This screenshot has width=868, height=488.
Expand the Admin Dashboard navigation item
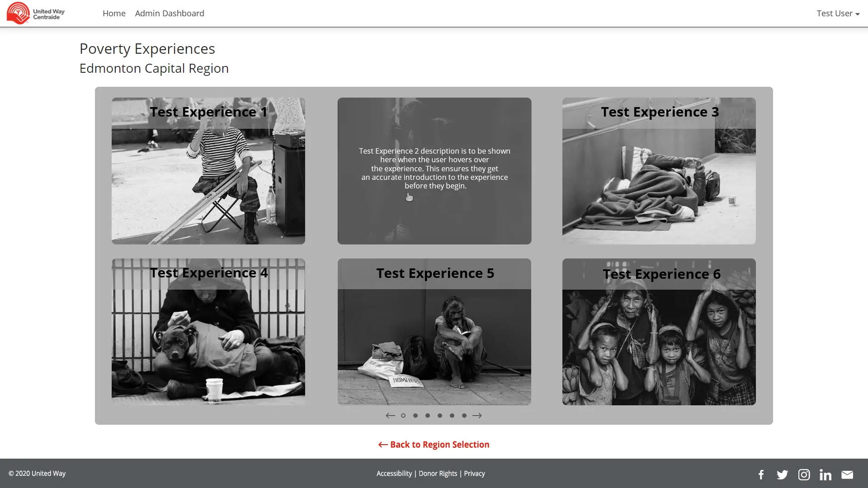coord(170,13)
